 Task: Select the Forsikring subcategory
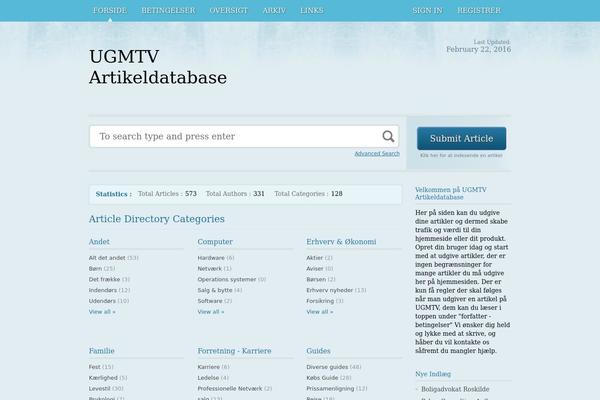[320, 301]
